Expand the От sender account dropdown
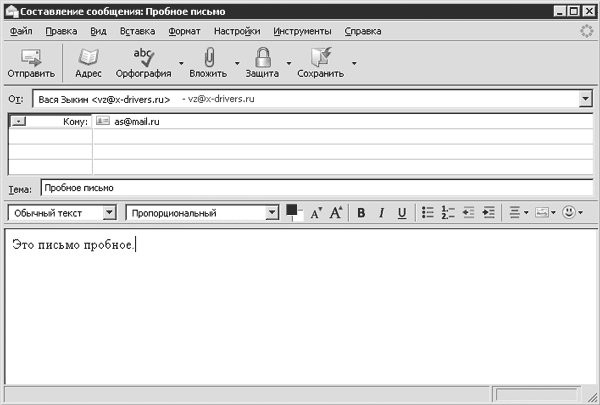The image size is (600, 405). [585, 99]
